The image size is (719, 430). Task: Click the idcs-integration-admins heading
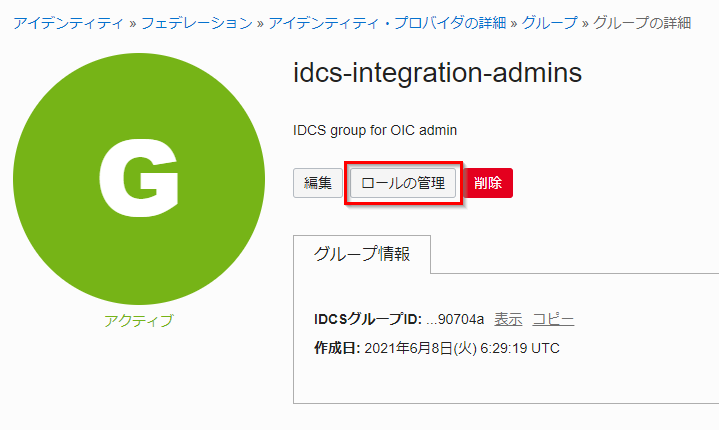click(x=438, y=74)
